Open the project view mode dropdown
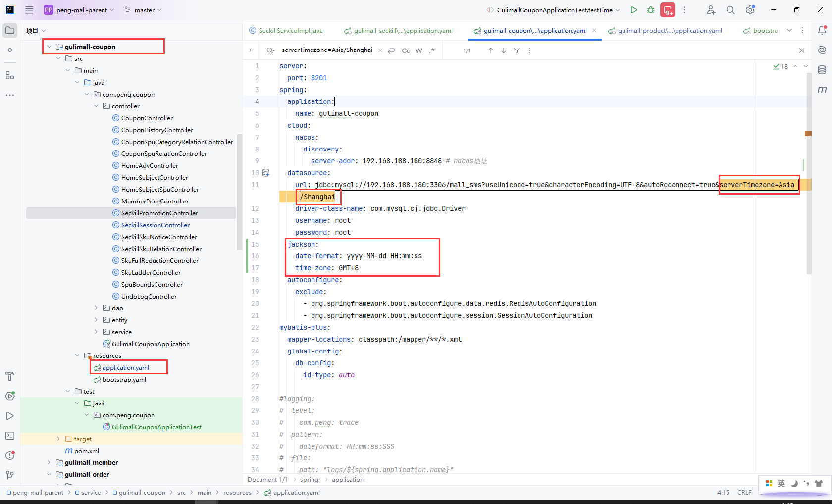Image resolution: width=832 pixels, height=504 pixels. coord(36,30)
